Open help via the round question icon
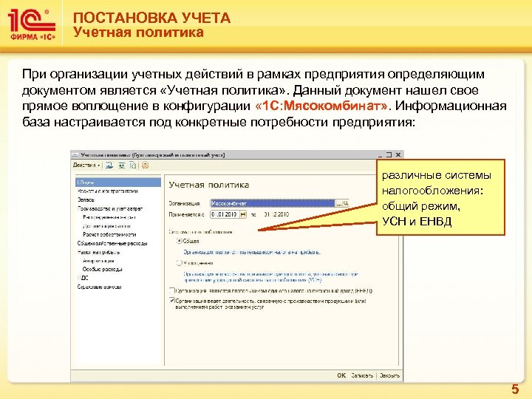Image resolution: width=532 pixels, height=399 pixels. point(146,166)
